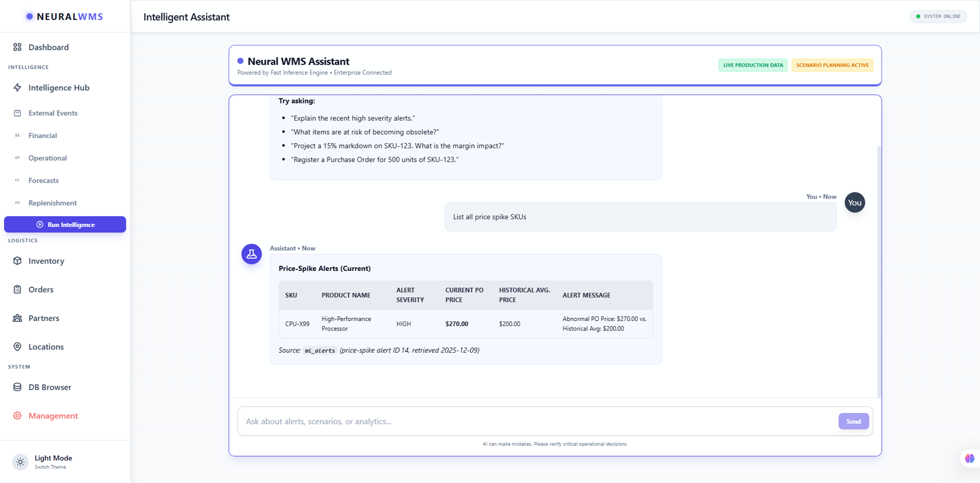
Task: Collapse the LOGISTICS section header
Action: coord(23,240)
